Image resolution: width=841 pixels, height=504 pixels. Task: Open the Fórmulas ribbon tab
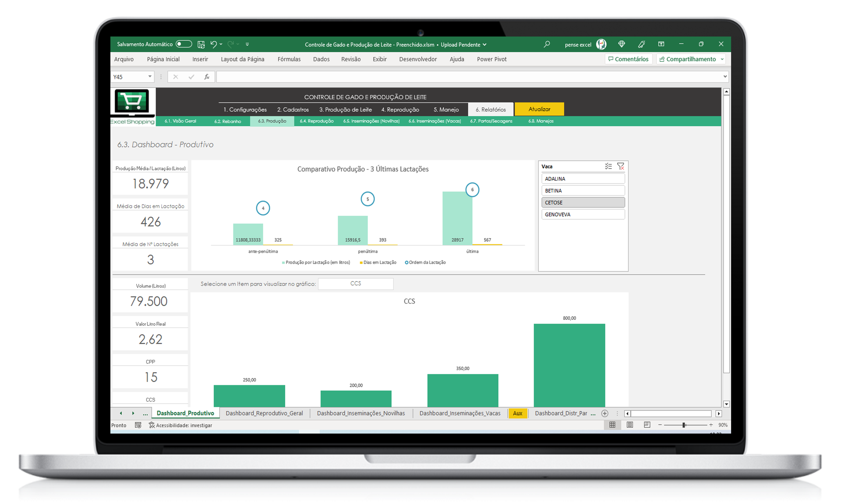(289, 59)
